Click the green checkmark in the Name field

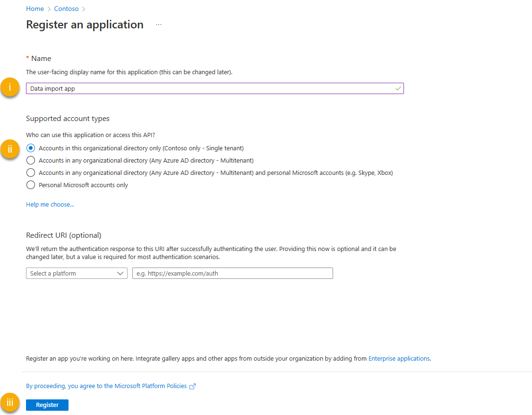(x=398, y=88)
